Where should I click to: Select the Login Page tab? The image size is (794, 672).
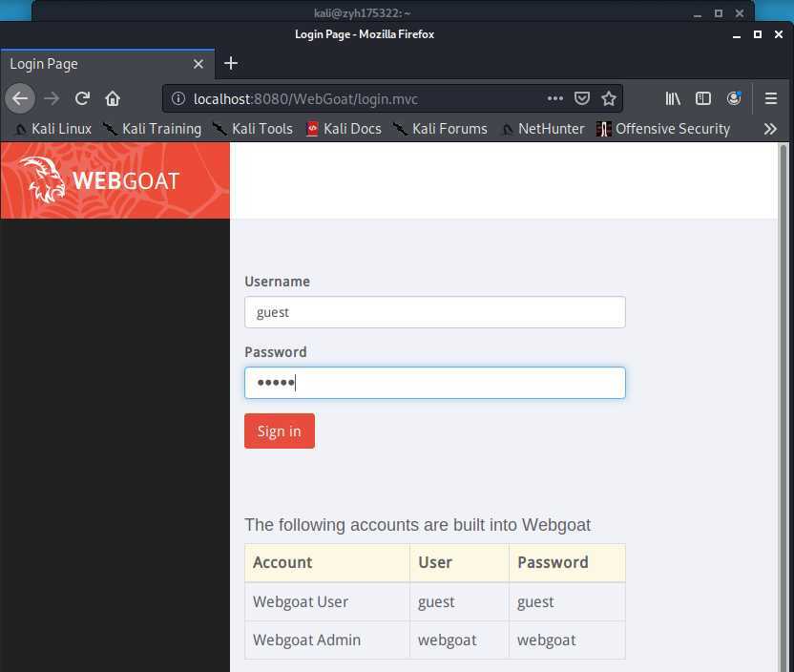(107, 64)
